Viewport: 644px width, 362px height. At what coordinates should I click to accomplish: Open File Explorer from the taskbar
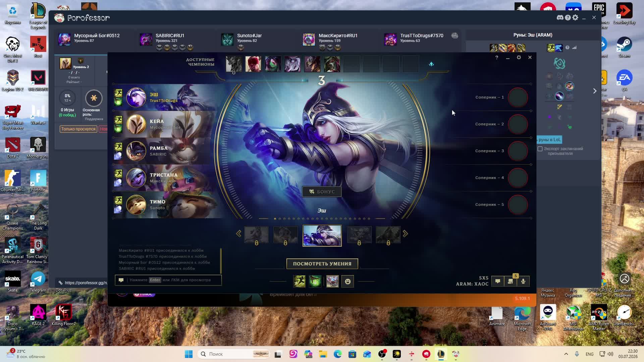click(x=323, y=354)
